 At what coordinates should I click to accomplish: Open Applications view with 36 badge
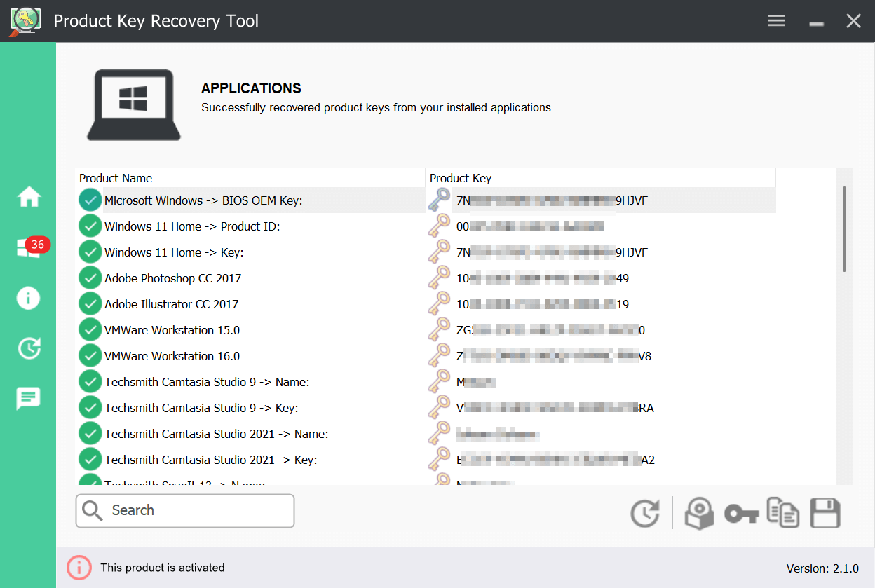tap(29, 248)
